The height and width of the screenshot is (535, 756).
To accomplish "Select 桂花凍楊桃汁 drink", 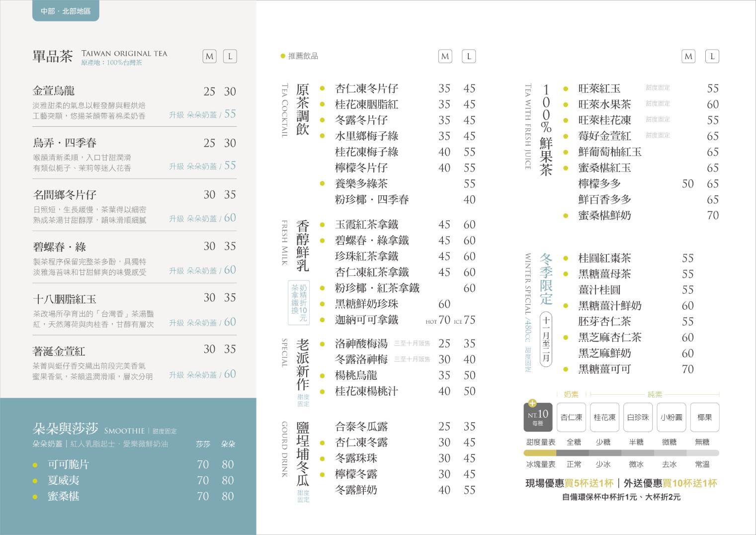I will click(366, 391).
